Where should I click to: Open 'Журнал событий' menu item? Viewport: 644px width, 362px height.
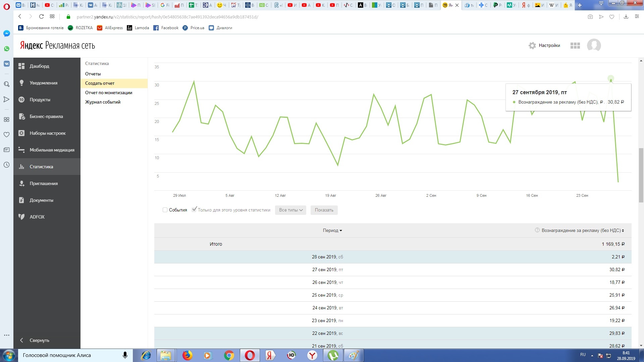click(103, 102)
